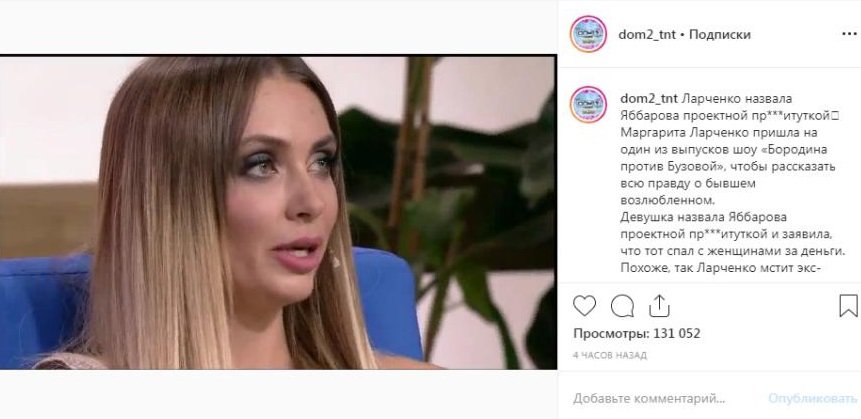The image size is (861, 419).
Task: Share the post with upload arrow icon
Action: (x=659, y=305)
